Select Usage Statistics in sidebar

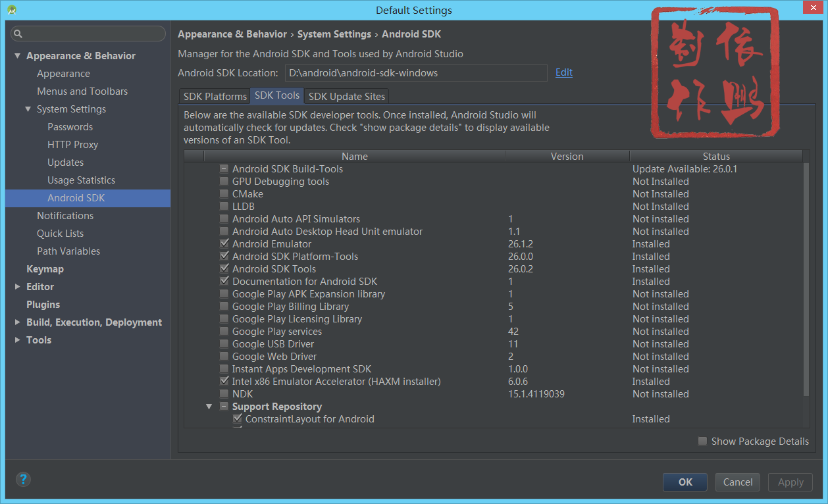[x=81, y=180]
